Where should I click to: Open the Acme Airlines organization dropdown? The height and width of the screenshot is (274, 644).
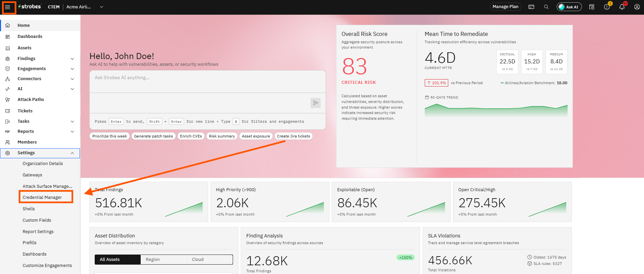85,7
